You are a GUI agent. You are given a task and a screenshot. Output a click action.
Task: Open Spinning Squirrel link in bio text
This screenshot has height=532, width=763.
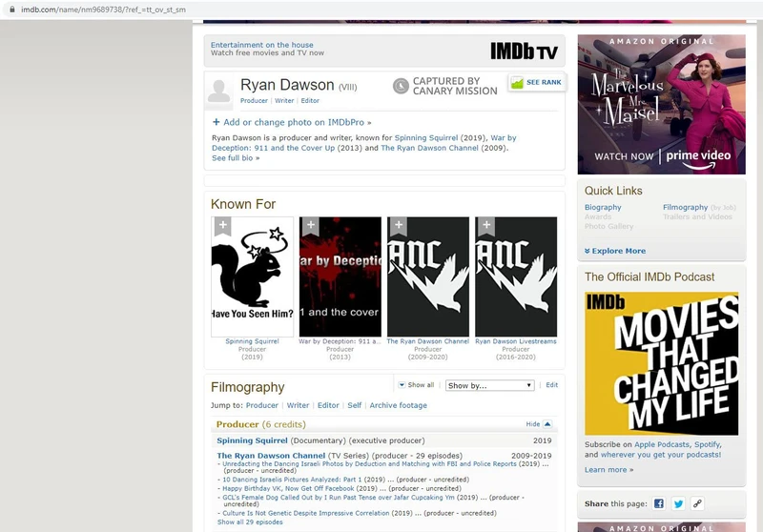pyautogui.click(x=426, y=137)
